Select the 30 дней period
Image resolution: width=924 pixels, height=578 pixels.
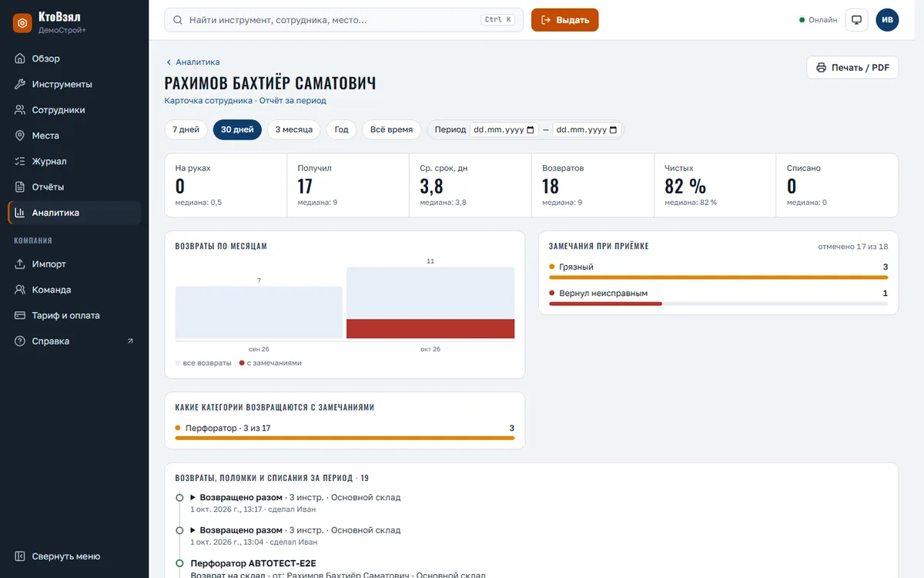(x=237, y=129)
